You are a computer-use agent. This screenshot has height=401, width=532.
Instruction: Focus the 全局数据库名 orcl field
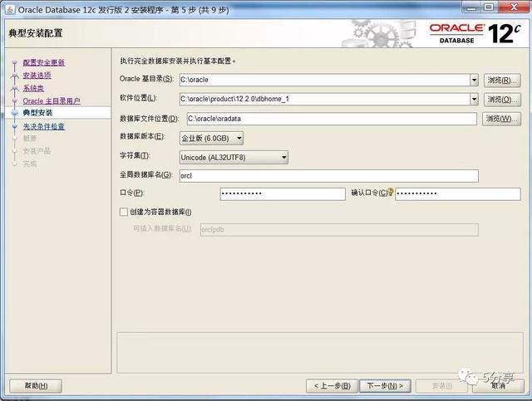(x=329, y=176)
